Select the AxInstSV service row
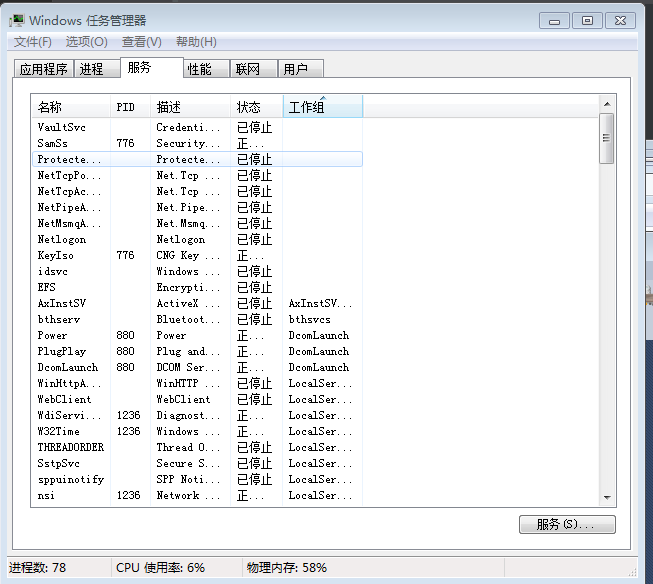 click(197, 303)
